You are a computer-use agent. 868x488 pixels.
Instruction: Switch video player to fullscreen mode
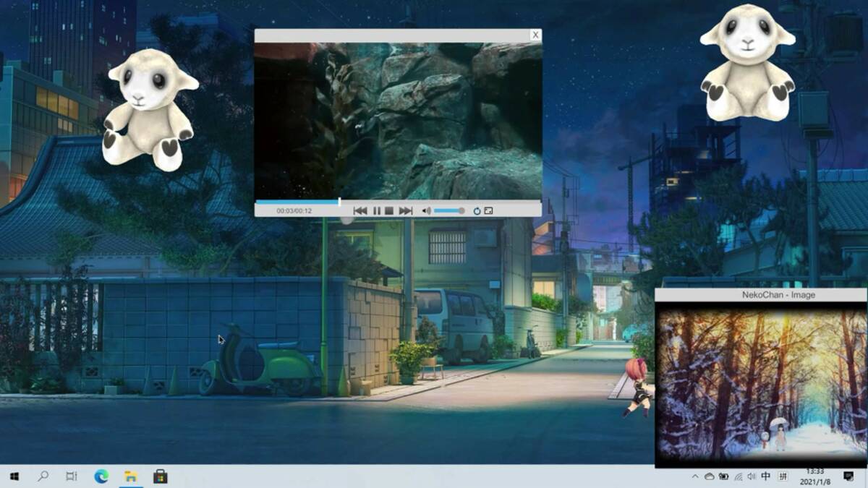(488, 210)
